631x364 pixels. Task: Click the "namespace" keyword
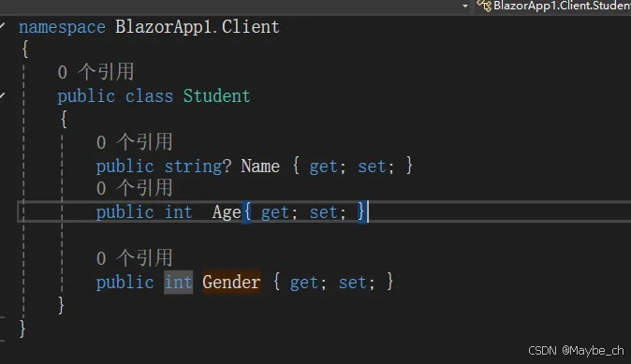coord(62,28)
